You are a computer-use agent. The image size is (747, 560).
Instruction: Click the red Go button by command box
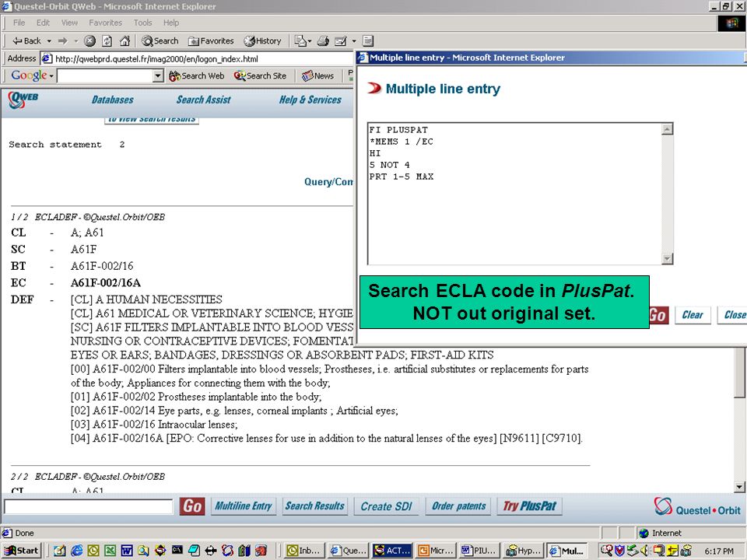(192, 506)
